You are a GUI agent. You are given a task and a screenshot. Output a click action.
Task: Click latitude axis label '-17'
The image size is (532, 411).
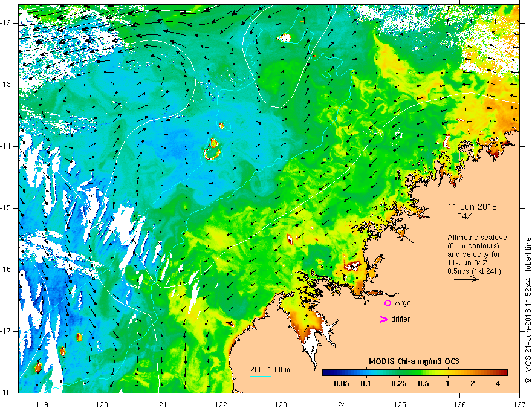[x=6, y=331]
